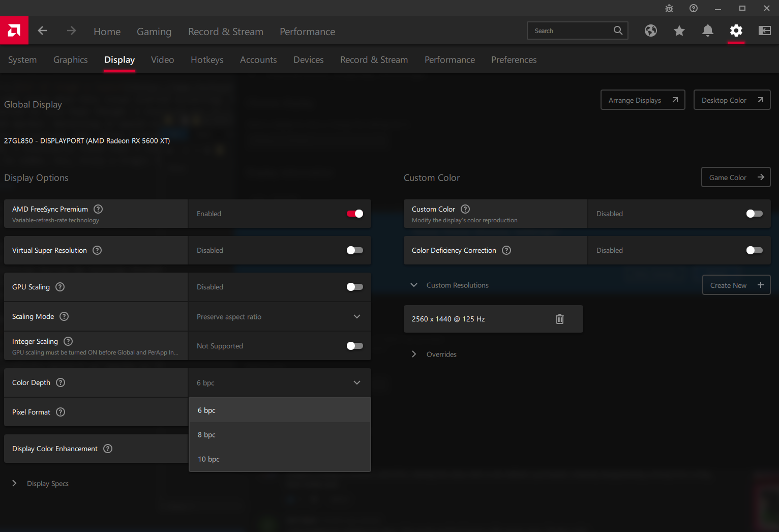Open Scaling Mode dropdown
This screenshot has width=779, height=532.
pyautogui.click(x=280, y=316)
